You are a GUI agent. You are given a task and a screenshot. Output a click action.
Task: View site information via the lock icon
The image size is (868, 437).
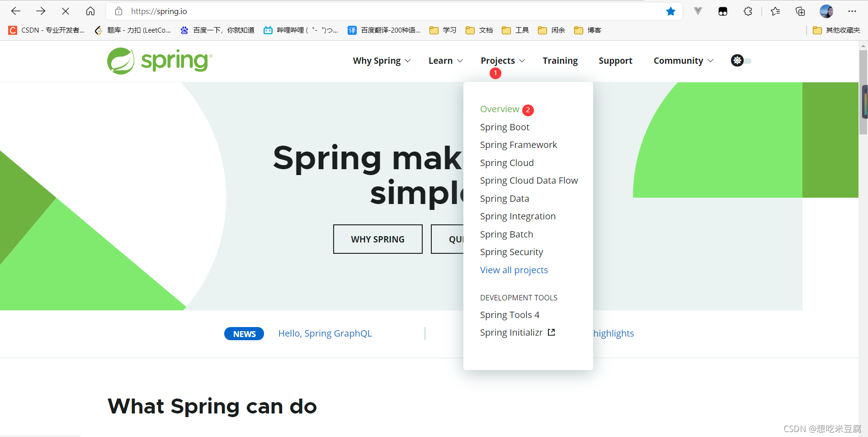118,11
